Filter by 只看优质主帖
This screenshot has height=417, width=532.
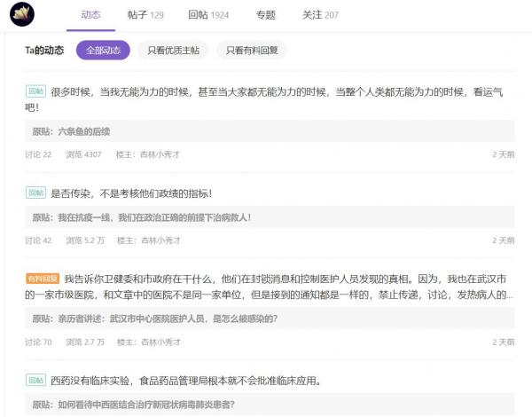[174, 51]
